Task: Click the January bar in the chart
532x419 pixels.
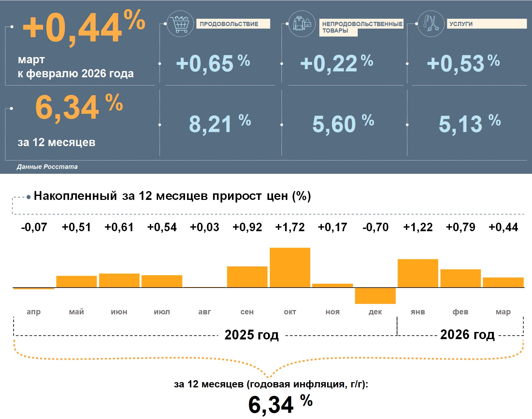Action: [x=418, y=273]
